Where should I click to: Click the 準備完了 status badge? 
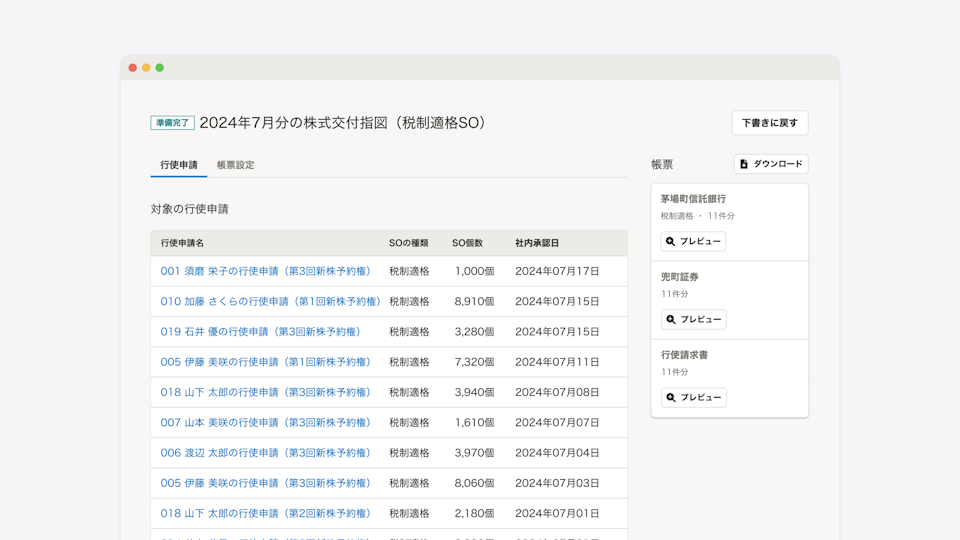coord(172,123)
